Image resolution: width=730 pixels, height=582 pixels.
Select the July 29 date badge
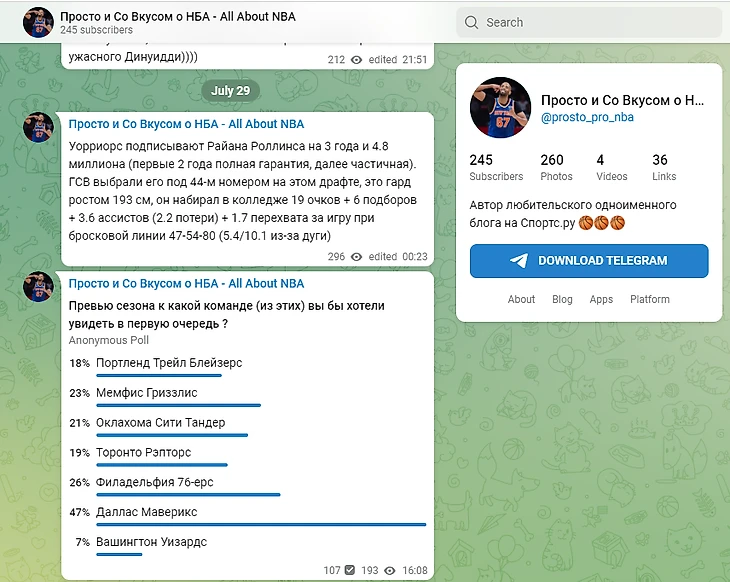coord(230,90)
